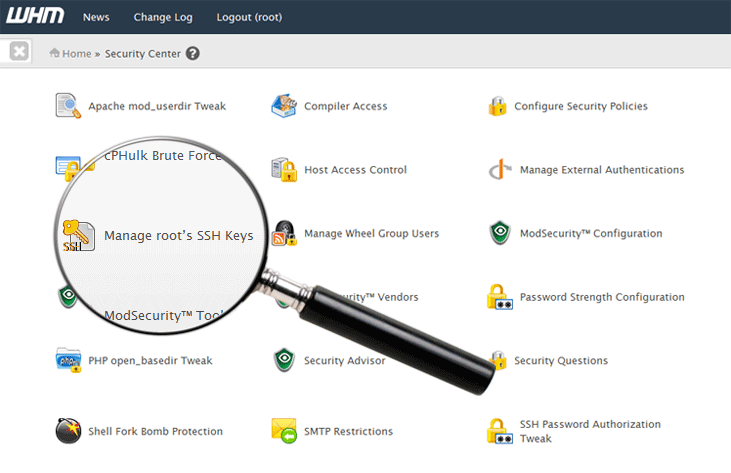Open Host Access Control link
The width and height of the screenshot is (731, 473).
[x=355, y=170]
